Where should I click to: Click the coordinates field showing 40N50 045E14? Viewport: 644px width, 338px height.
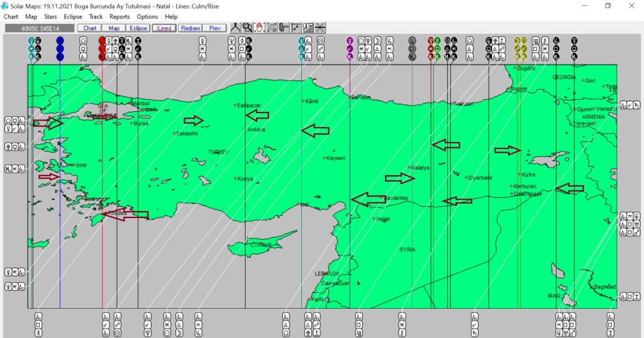39,28
